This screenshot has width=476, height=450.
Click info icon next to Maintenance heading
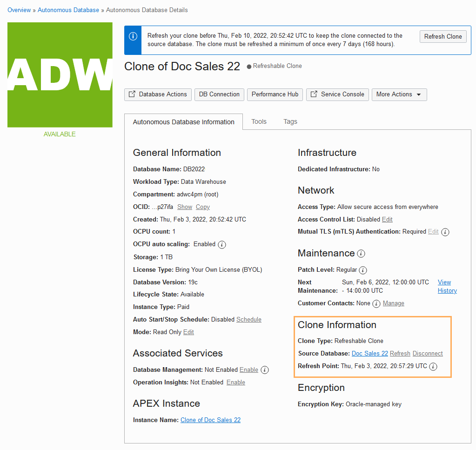click(361, 254)
